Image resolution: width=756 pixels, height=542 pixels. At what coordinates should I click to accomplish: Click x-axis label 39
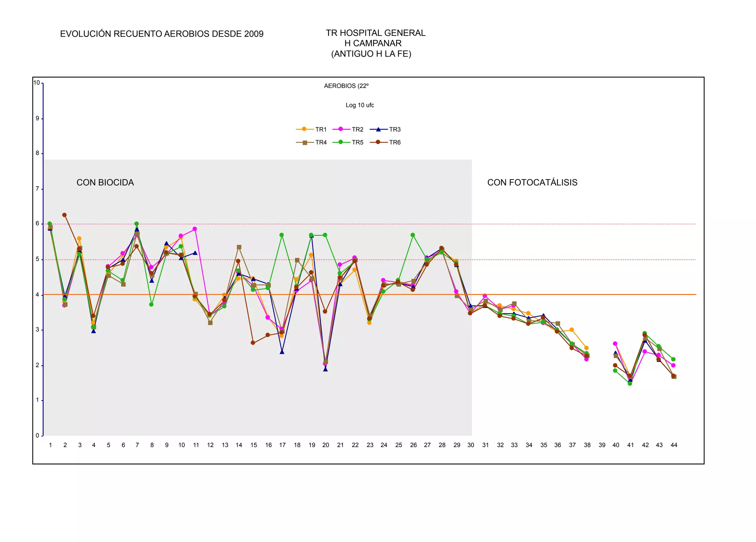602,445
